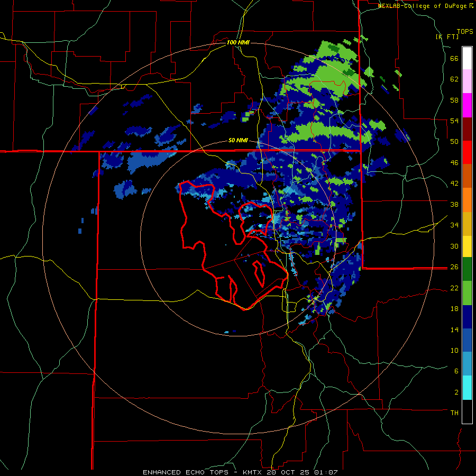Click the light pink 62 kft legend swatch
This screenshot has width=476, height=476.
pyautogui.click(x=467, y=81)
